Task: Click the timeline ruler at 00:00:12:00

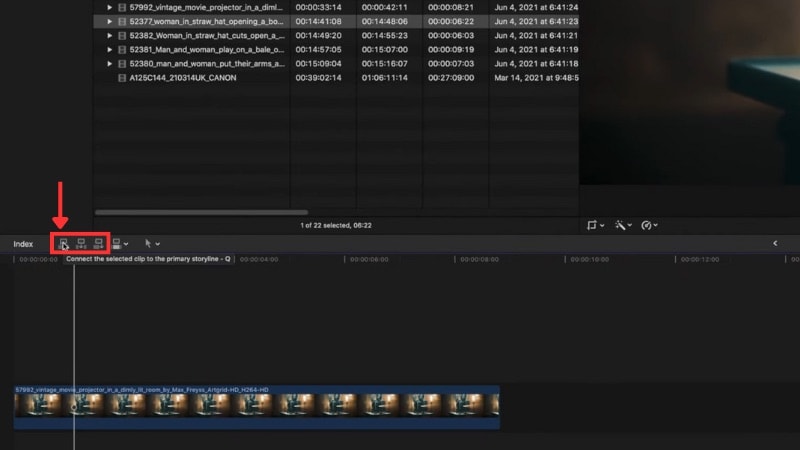Action: click(699, 259)
